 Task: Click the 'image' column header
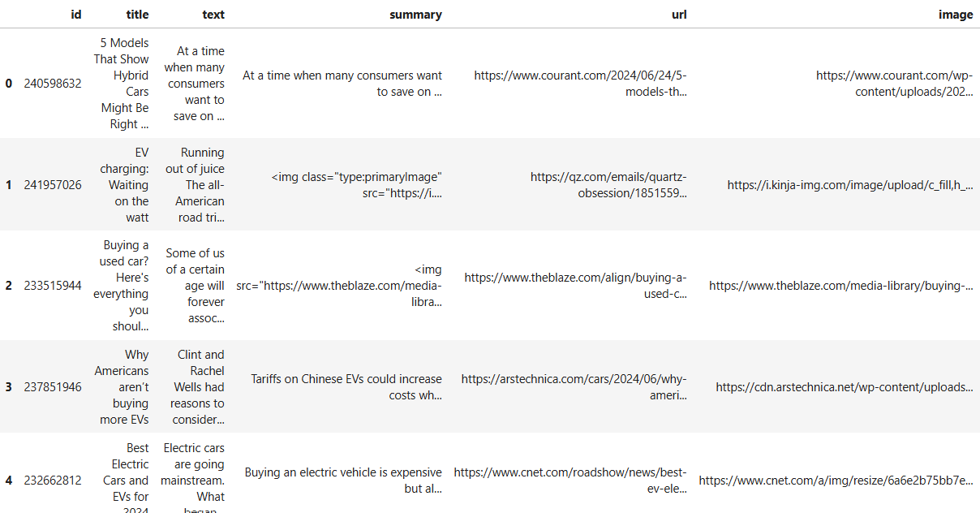[955, 15]
